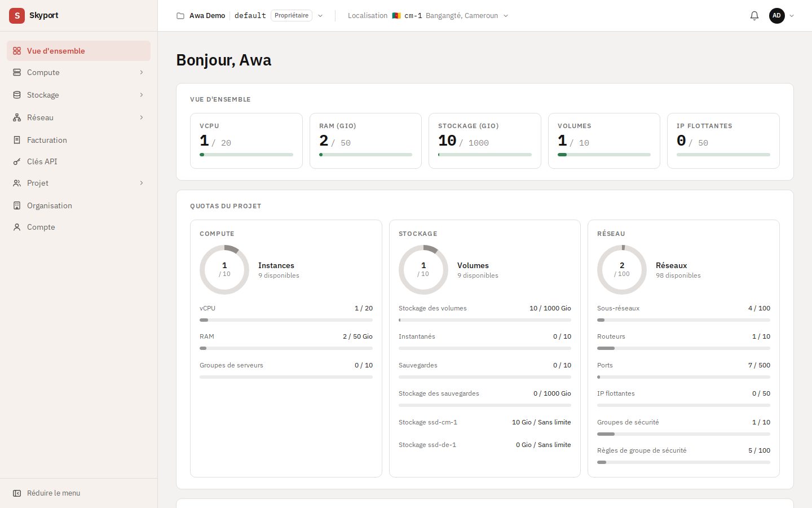The image size is (812, 508).
Task: Click the vCPU usage progress bar in overview
Action: (x=246, y=155)
